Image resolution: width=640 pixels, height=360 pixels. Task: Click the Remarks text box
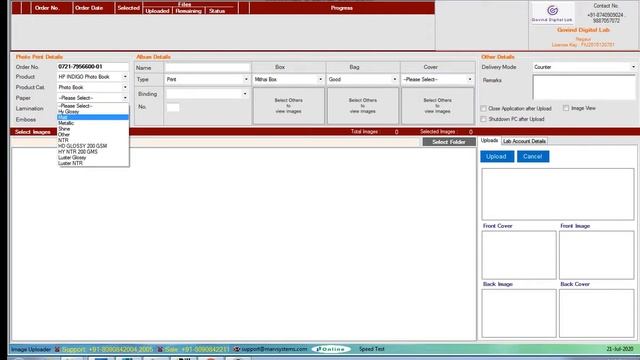[x=584, y=87]
